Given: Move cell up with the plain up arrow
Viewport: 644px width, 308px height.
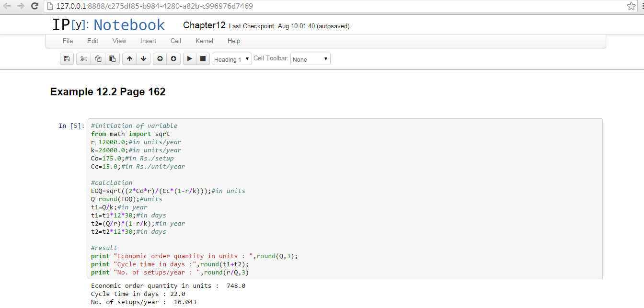Looking at the screenshot, I should point(129,59).
